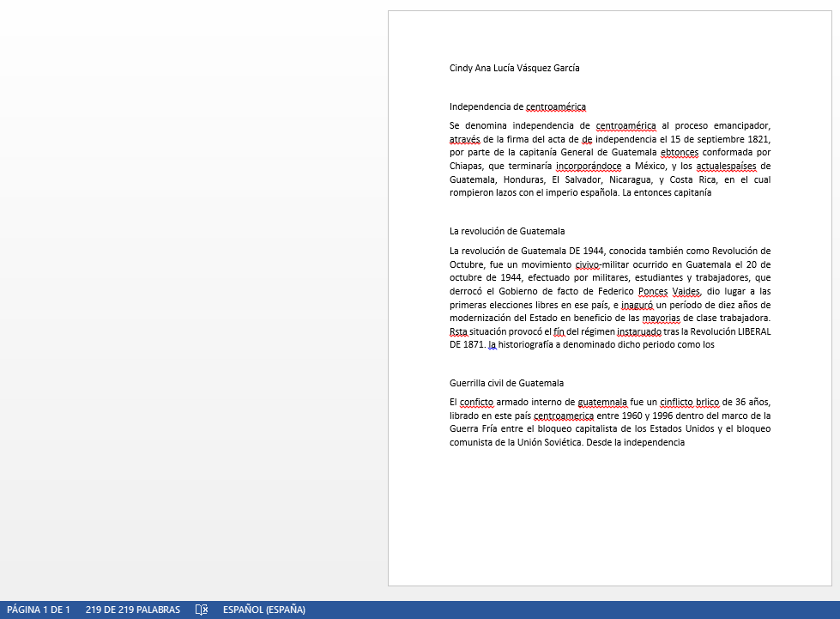Click the words 'Unión Soviética' in last paragraph

[x=550, y=442]
